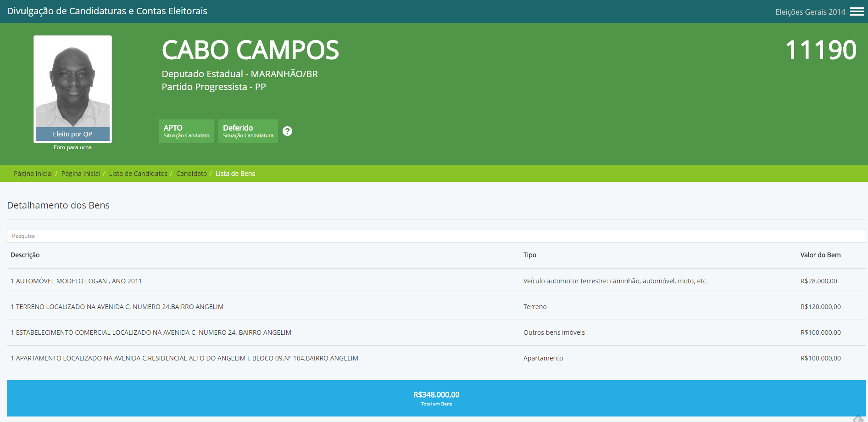
Task: Click the first Página Inicial breadcrumb
Action: [x=33, y=174]
